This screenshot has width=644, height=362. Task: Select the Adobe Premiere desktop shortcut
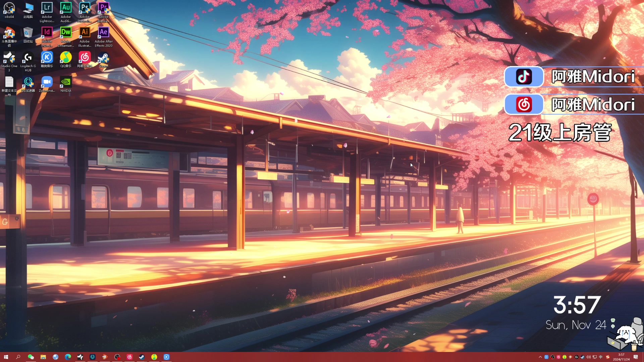point(104,12)
